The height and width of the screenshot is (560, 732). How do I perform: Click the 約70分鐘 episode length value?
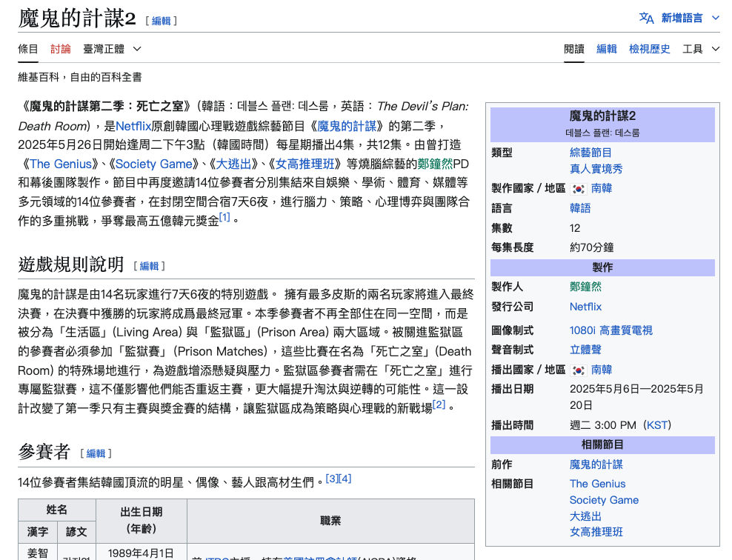pyautogui.click(x=591, y=248)
